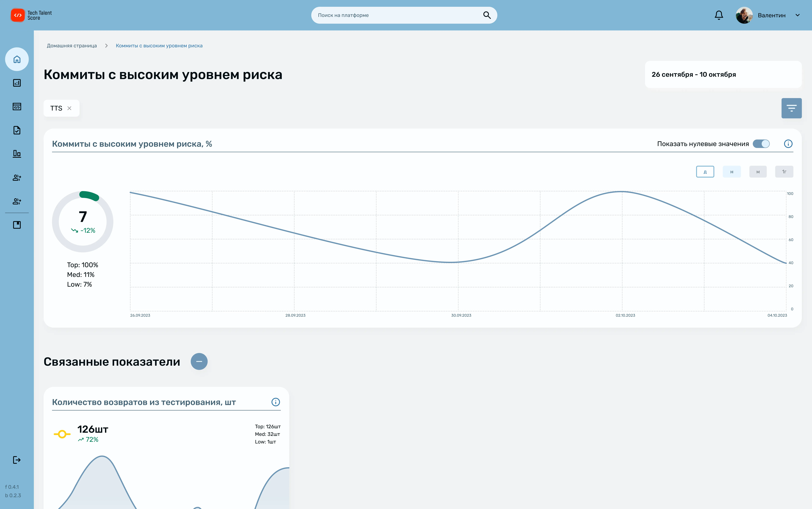This screenshot has height=509, width=812.
Task: Open the home icon in sidebar
Action: (x=17, y=59)
